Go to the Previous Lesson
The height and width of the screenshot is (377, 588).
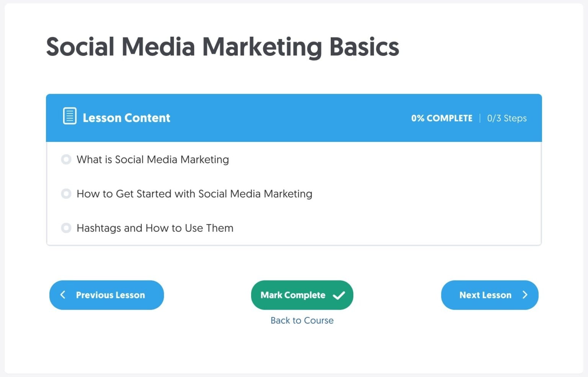106,295
